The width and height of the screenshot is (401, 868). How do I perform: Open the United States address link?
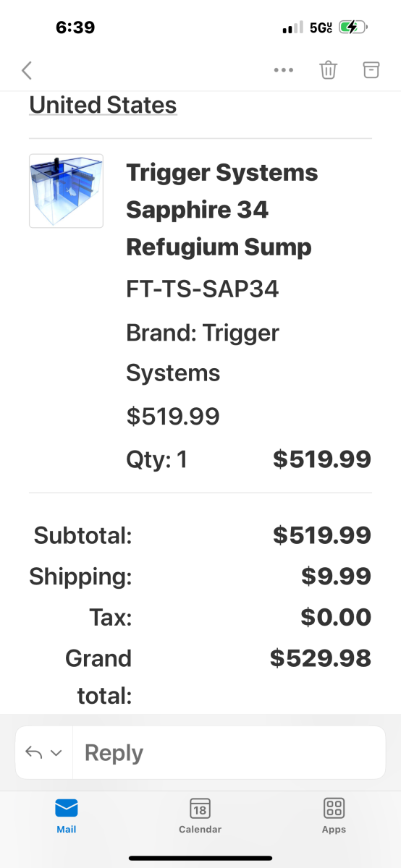point(103,106)
